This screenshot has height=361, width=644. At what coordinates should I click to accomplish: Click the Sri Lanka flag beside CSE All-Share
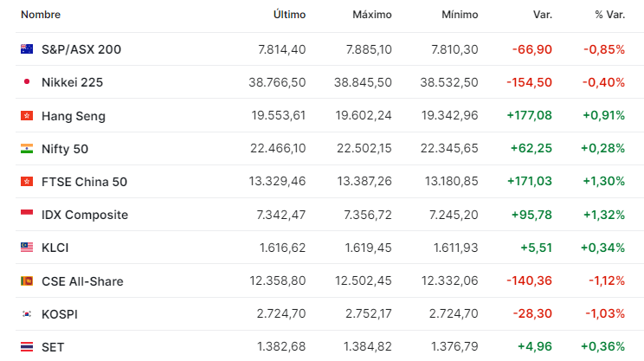coord(27,280)
